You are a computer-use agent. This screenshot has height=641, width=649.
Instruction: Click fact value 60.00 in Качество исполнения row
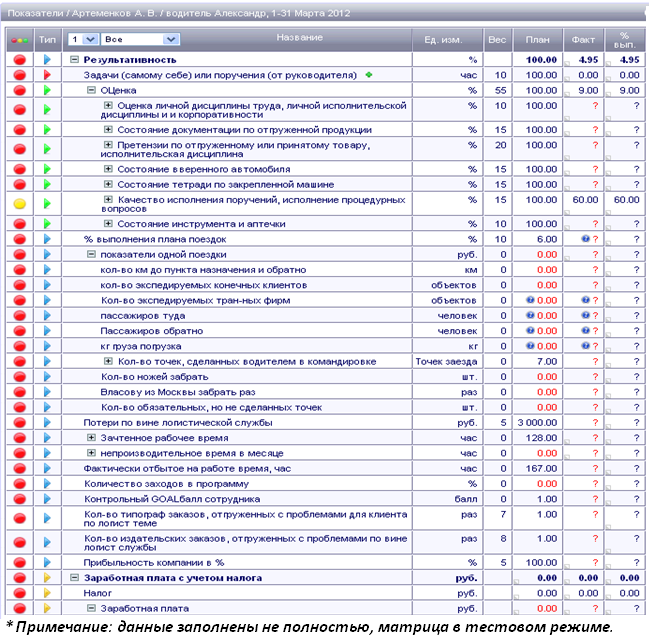(x=585, y=199)
